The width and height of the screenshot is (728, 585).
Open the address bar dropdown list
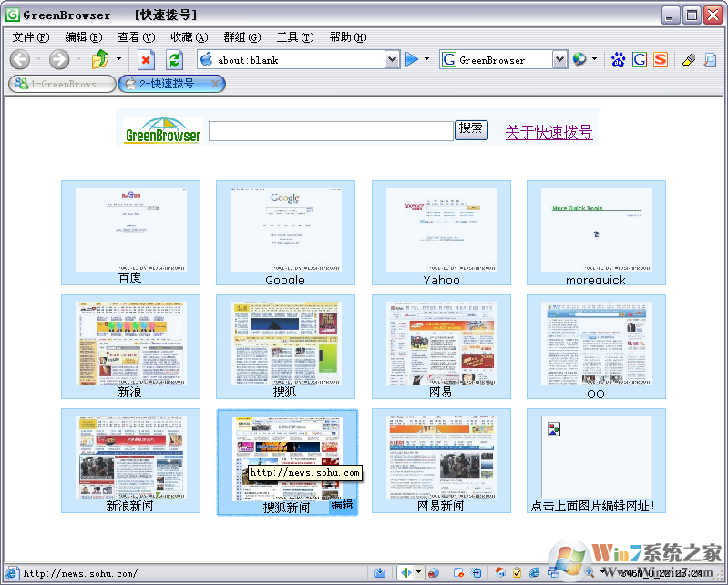(x=392, y=60)
